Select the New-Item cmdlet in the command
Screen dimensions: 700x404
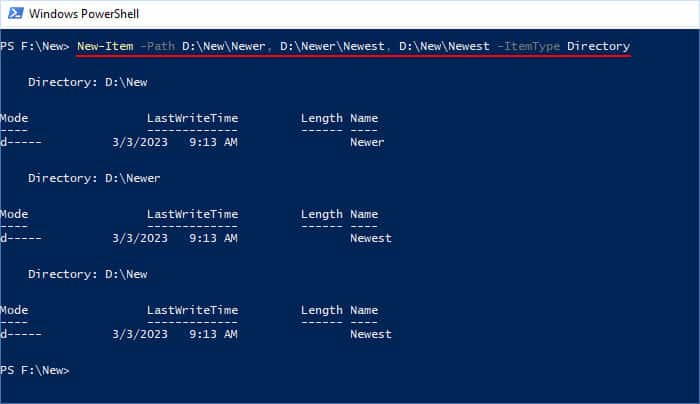(105, 46)
